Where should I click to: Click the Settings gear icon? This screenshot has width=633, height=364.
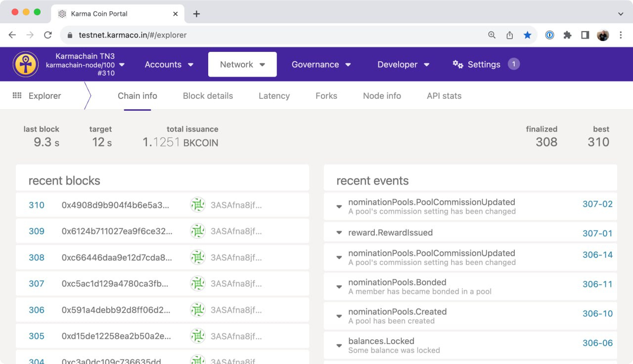tap(458, 64)
